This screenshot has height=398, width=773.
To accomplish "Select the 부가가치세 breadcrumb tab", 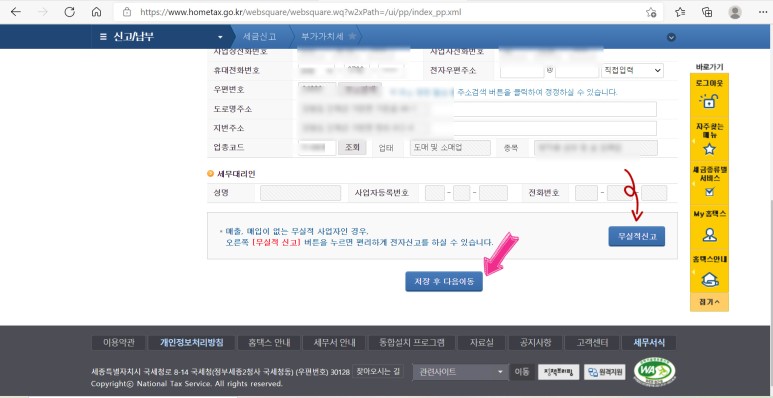I will tap(322, 36).
